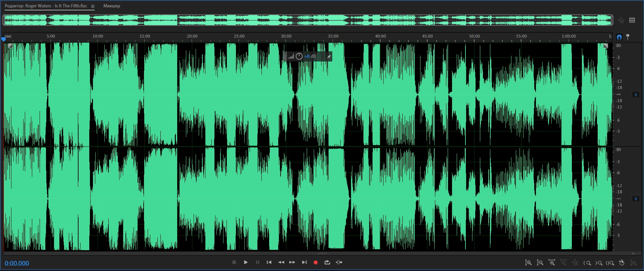Click Zoom In Time icon

click(x=551, y=263)
